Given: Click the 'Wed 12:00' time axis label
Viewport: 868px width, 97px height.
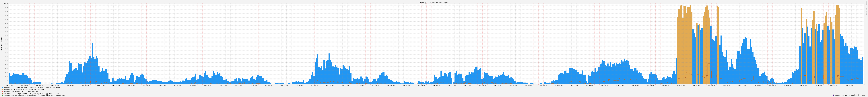Looking at the screenshot, I should pos(85,85).
